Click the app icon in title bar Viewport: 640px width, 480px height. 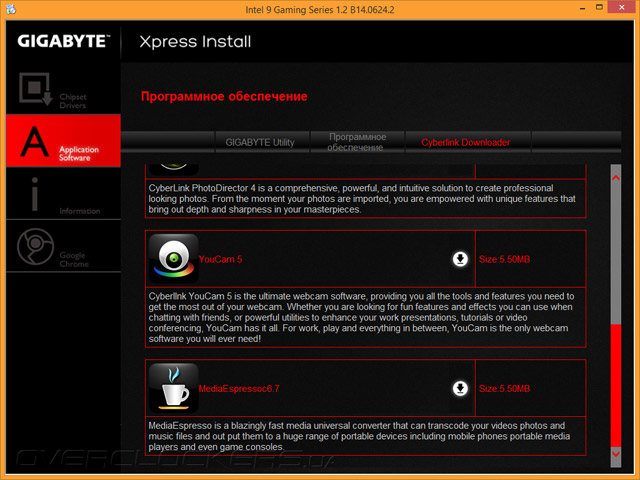(11, 9)
